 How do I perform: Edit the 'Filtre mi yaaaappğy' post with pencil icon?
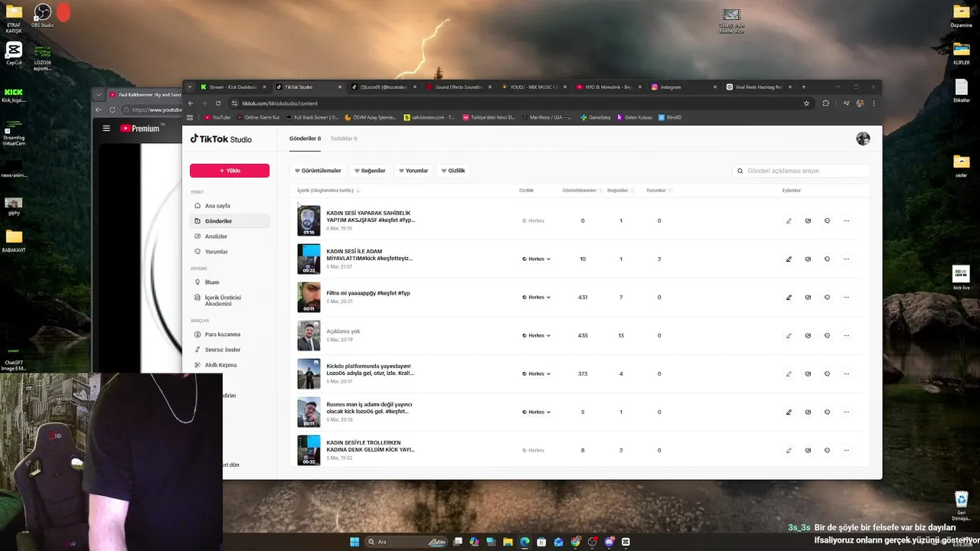pos(789,297)
